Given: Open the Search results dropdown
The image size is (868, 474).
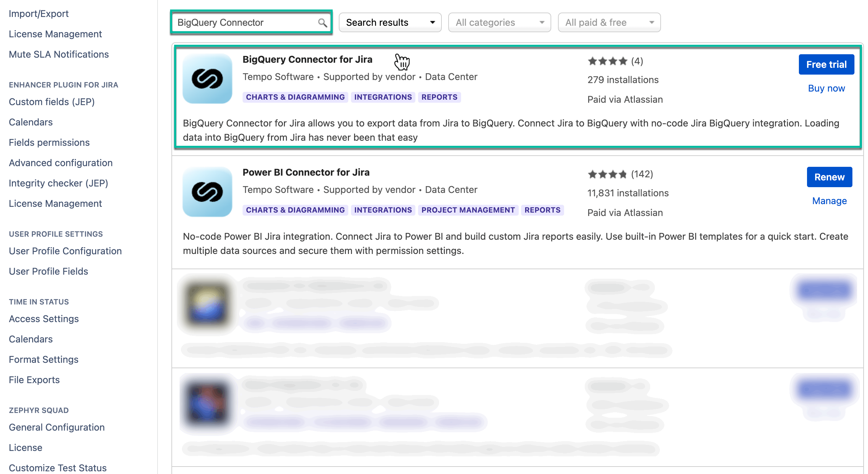Looking at the screenshot, I should [390, 22].
